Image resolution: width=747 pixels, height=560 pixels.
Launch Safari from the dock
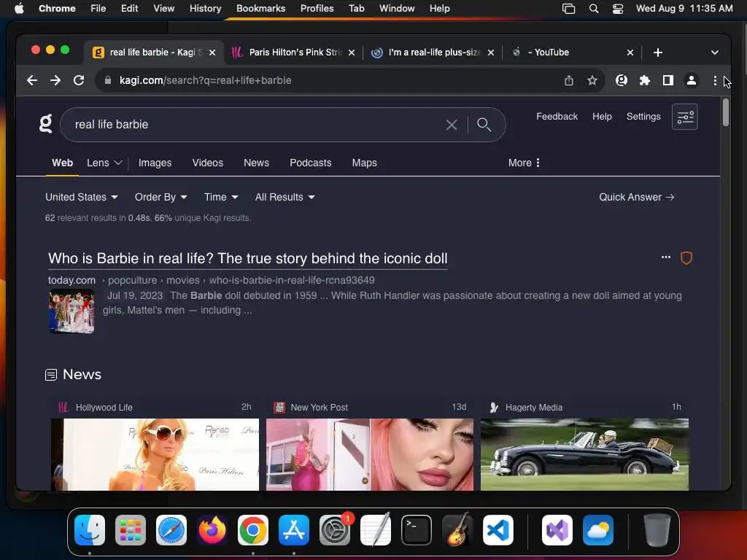tap(171, 530)
